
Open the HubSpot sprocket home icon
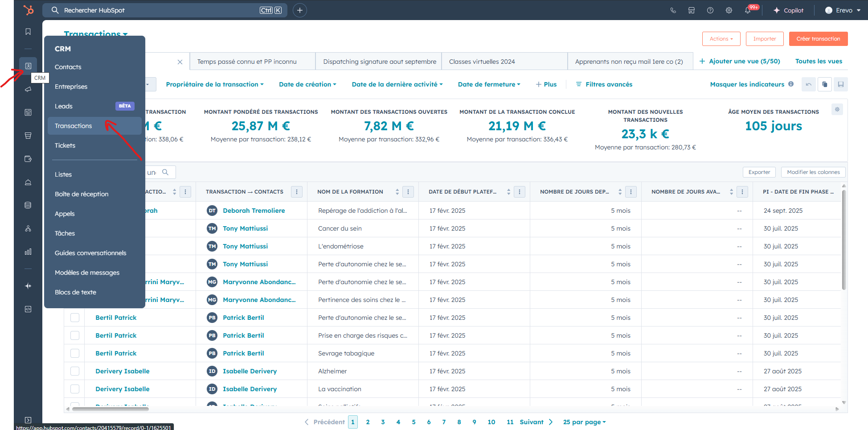tap(28, 10)
